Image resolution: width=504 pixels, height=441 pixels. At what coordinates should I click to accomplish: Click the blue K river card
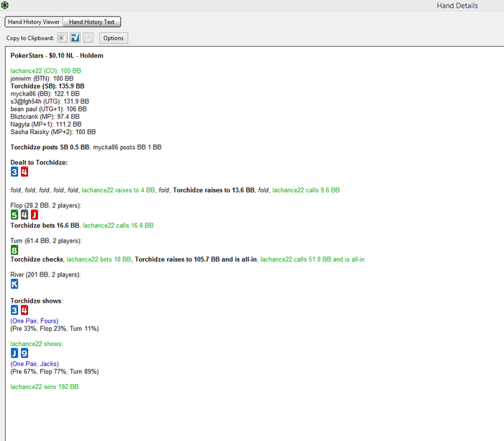[x=14, y=284]
